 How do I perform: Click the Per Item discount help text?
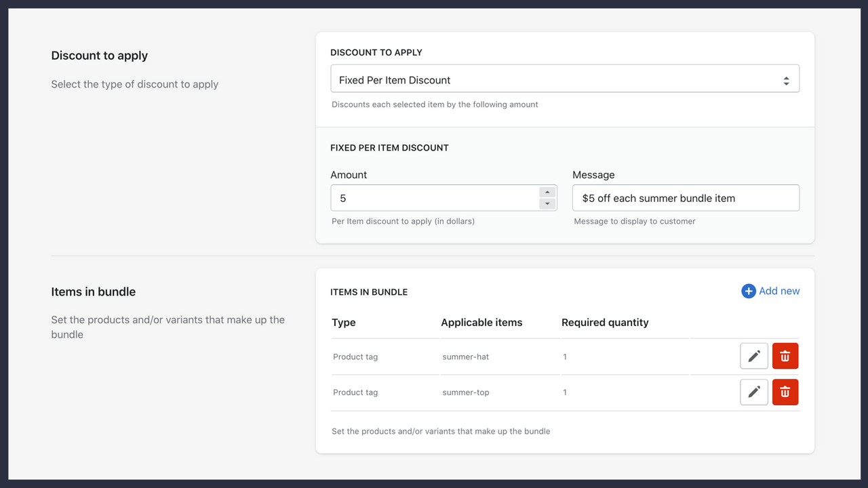click(403, 221)
